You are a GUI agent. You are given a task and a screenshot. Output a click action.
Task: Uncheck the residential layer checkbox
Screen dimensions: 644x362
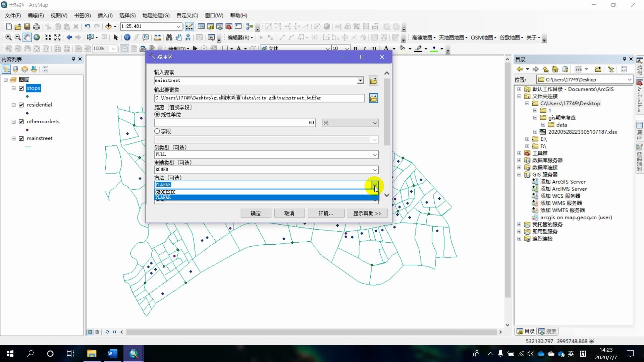click(x=21, y=105)
